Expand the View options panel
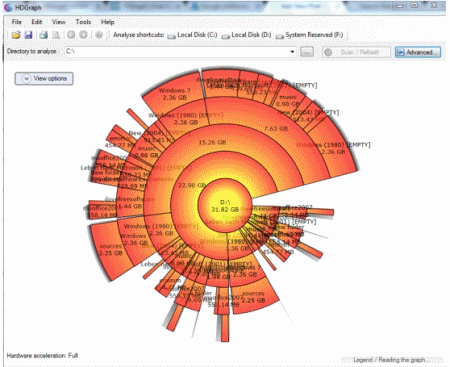450x367 pixels. [44, 79]
